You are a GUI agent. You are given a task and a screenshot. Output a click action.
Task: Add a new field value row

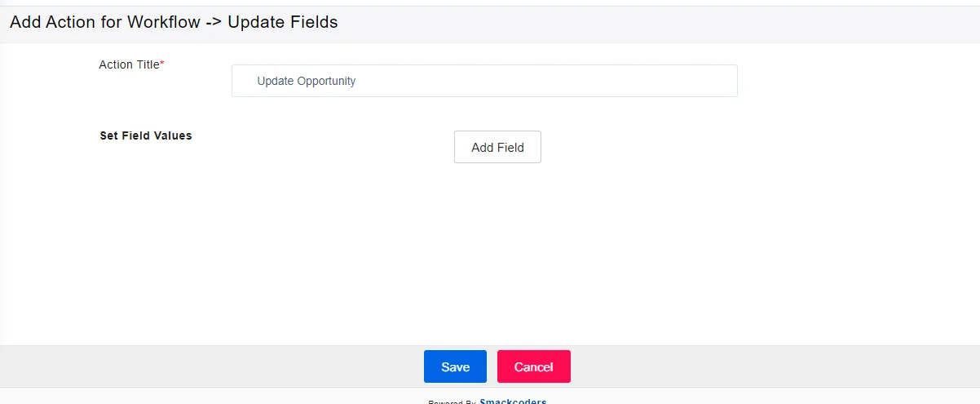497,147
